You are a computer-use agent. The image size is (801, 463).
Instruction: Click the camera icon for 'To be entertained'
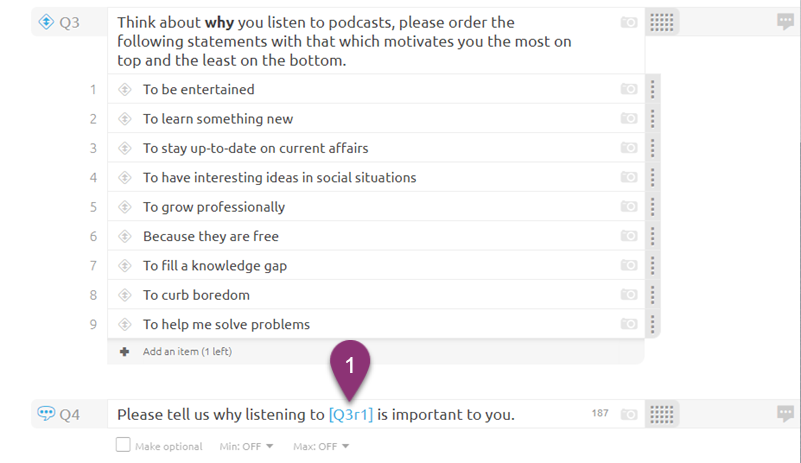coord(629,89)
